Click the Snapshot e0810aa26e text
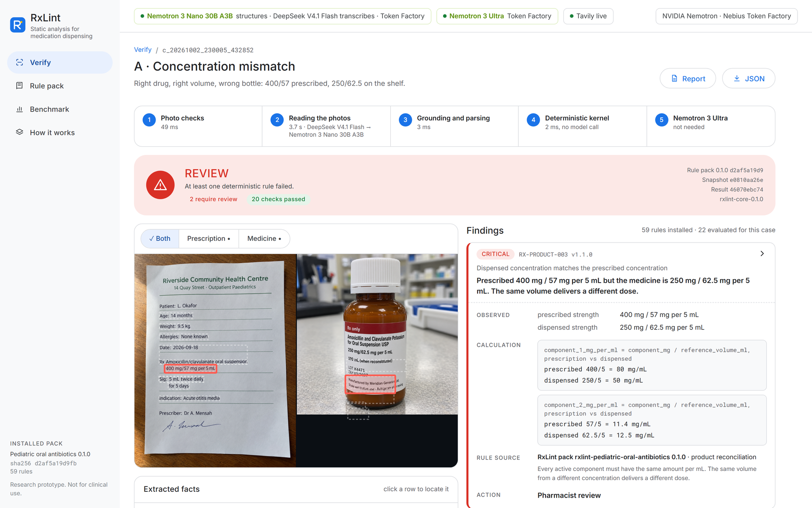 733,180
